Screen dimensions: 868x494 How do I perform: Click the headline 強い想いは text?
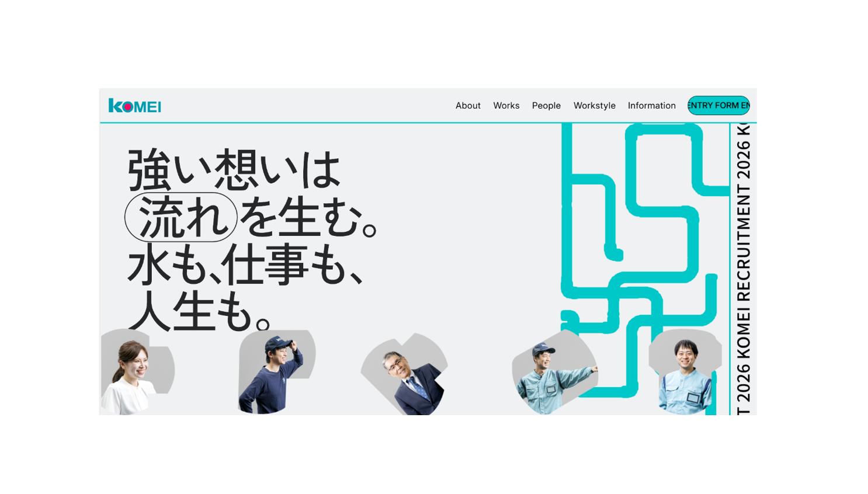(234, 169)
